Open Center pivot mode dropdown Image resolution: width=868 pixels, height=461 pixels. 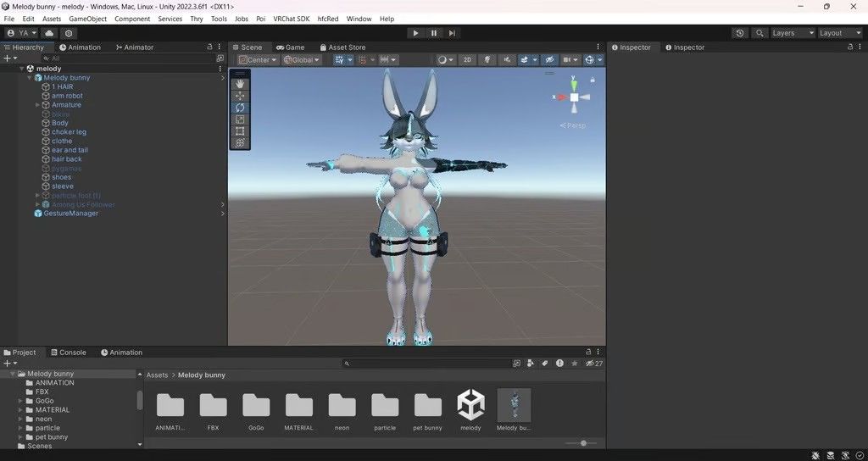[x=258, y=60]
